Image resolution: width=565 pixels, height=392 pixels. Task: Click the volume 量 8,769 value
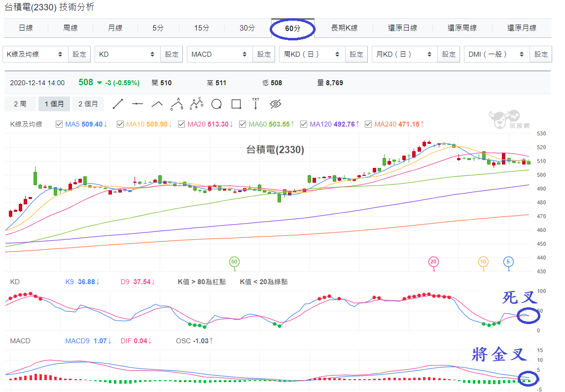330,83
